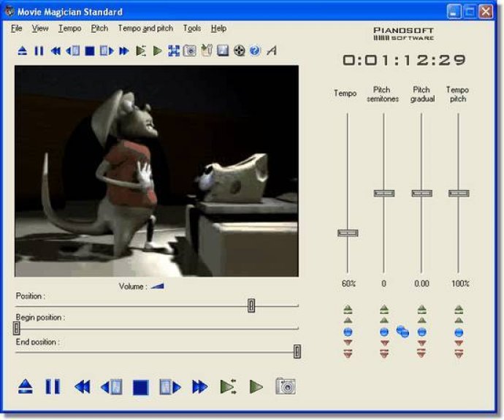This screenshot has width=504, height=420.
Task: Click the large green play button at the bottom
Action: (x=256, y=386)
